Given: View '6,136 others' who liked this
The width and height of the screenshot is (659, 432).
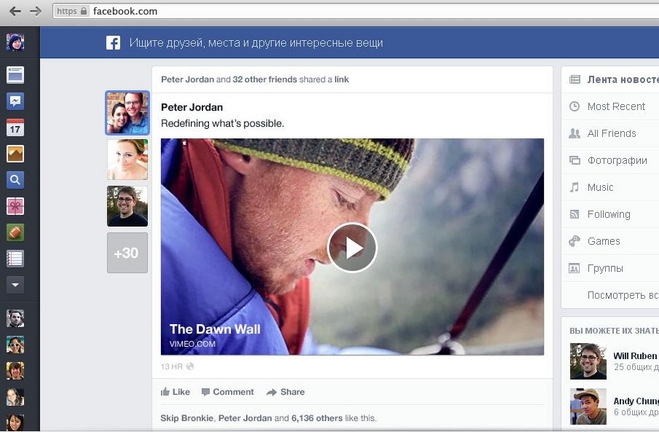Looking at the screenshot, I should 317,418.
